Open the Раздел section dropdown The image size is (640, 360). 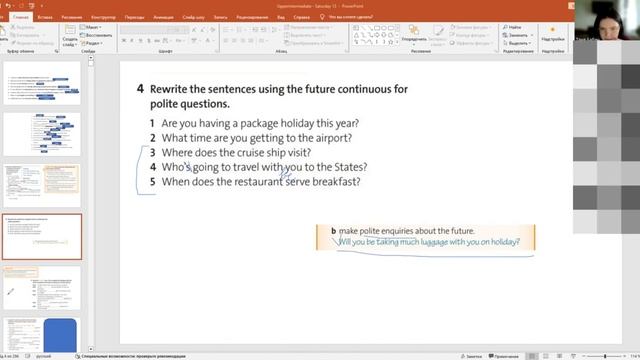(91, 43)
